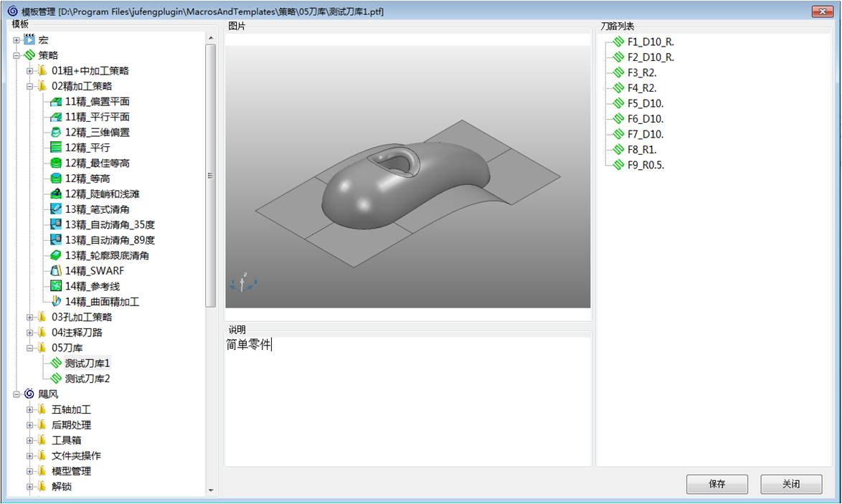Click the 测试刀库2 template icon
The width and height of the screenshot is (842, 504).
pyautogui.click(x=56, y=379)
